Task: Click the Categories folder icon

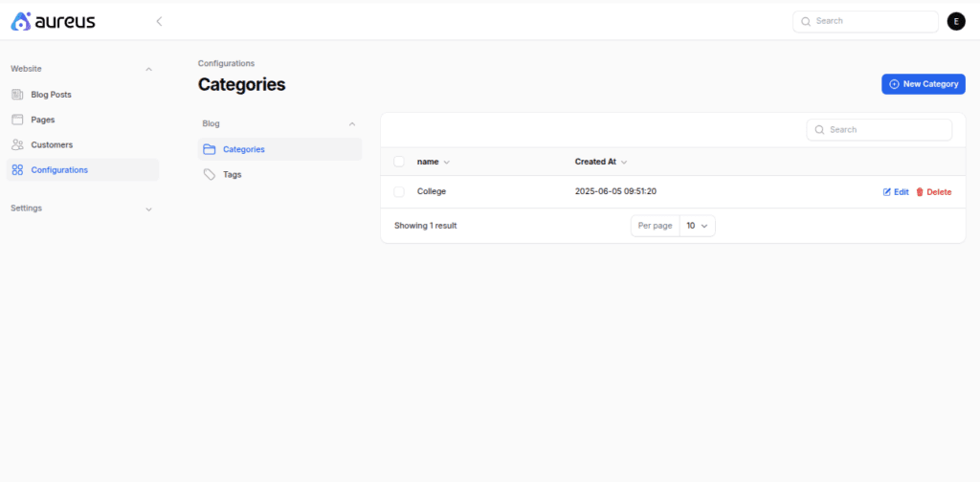Action: click(x=210, y=149)
